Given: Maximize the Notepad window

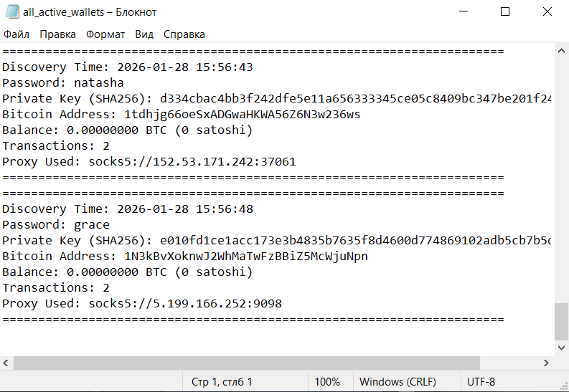Looking at the screenshot, I should click(505, 12).
